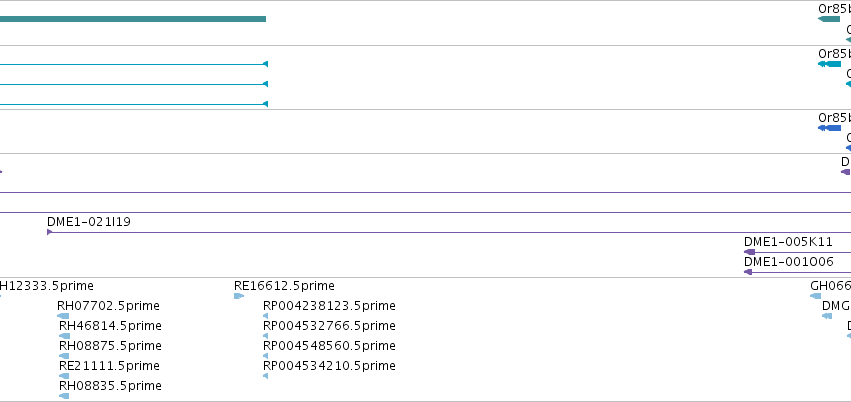This screenshot has height=402, width=851.
Task: Click the RP004548560.5prime label
Action: [x=329, y=346]
